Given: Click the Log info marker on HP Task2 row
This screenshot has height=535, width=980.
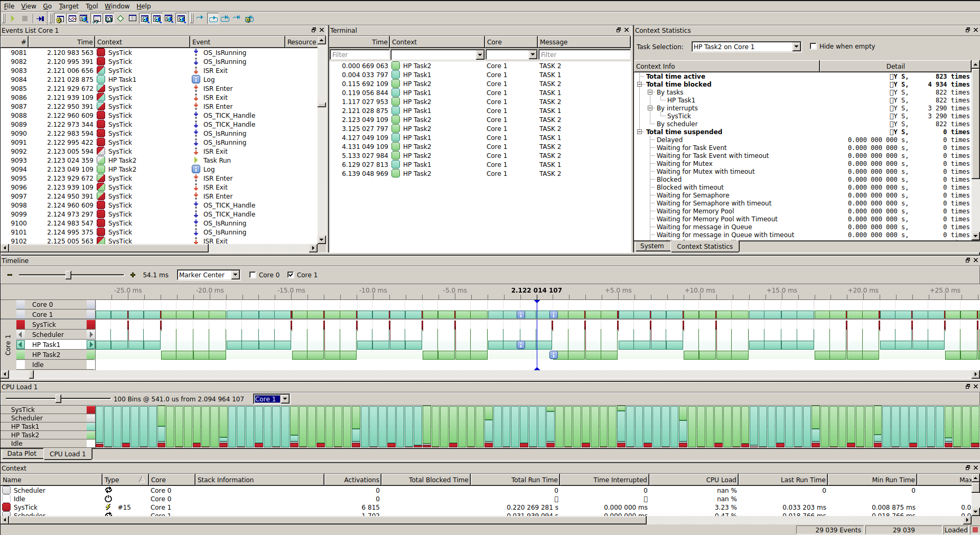Looking at the screenshot, I should pyautogui.click(x=553, y=355).
